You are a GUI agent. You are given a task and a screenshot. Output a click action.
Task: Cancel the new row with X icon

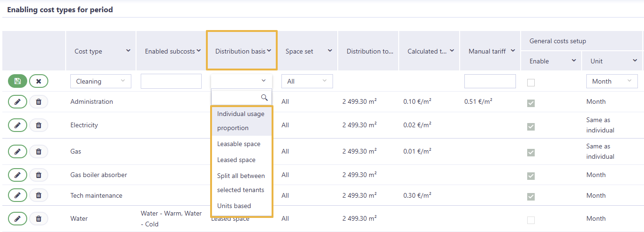pos(38,81)
